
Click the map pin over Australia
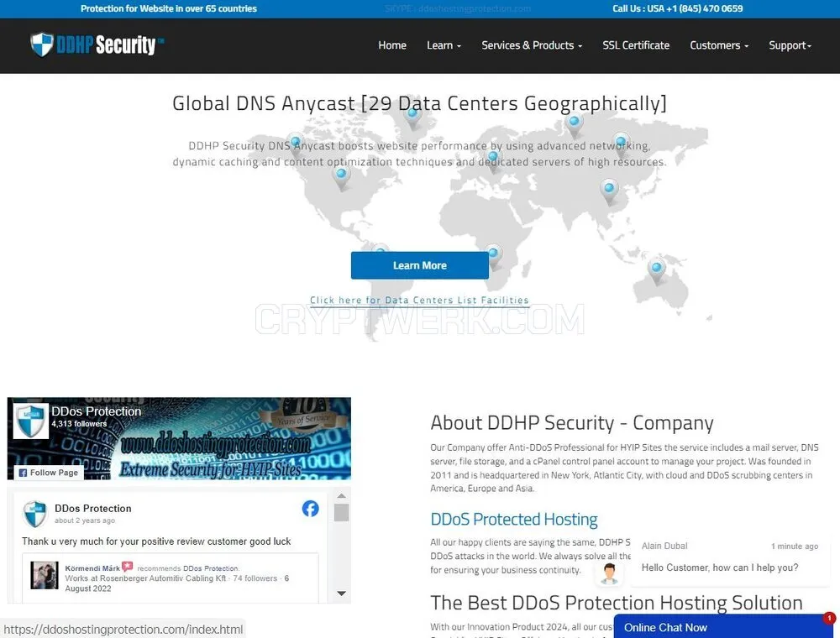[x=656, y=270]
